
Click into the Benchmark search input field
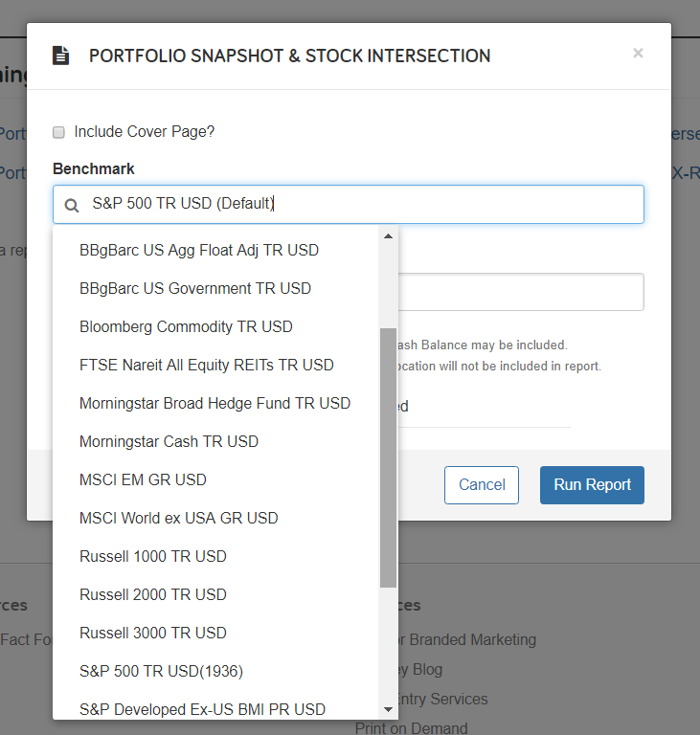tap(349, 205)
